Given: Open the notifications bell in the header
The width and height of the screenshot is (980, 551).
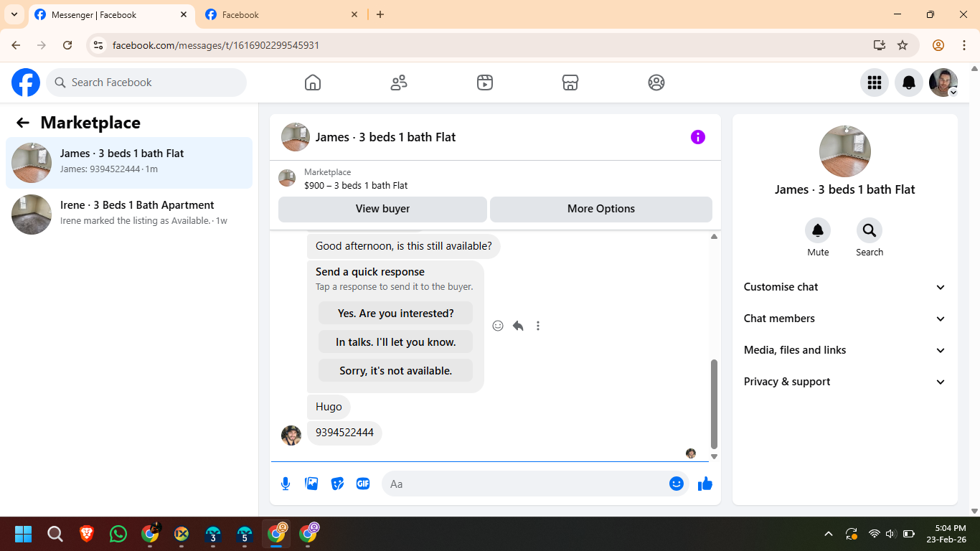Looking at the screenshot, I should [x=909, y=83].
